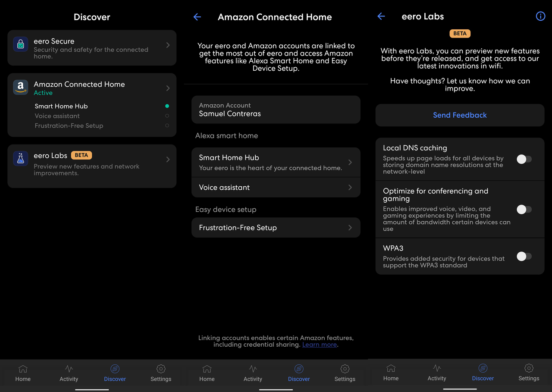Viewport: 552px width, 392px height.
Task: Tap Smart Home Hub in the Discover card list
Action: click(x=61, y=106)
